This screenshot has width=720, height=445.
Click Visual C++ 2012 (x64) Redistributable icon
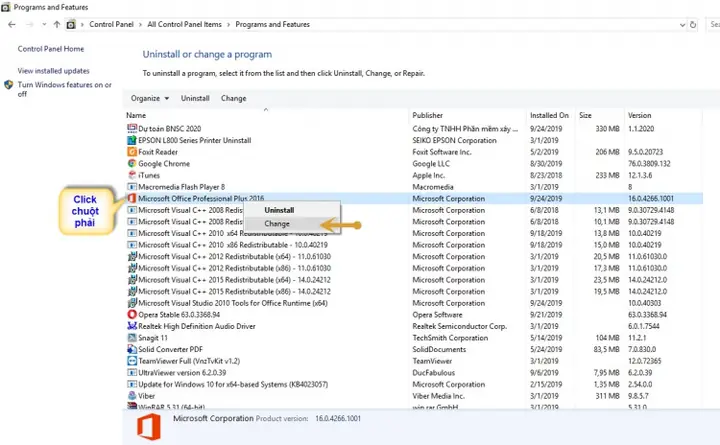click(132, 256)
